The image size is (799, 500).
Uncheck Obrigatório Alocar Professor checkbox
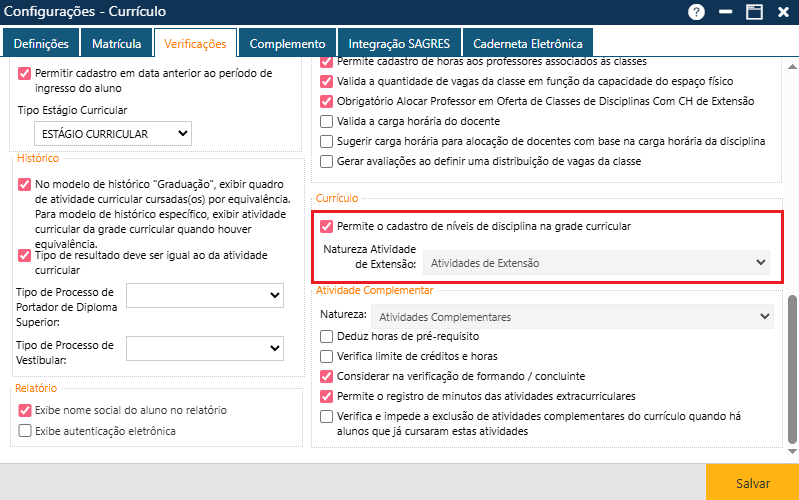[x=326, y=101]
